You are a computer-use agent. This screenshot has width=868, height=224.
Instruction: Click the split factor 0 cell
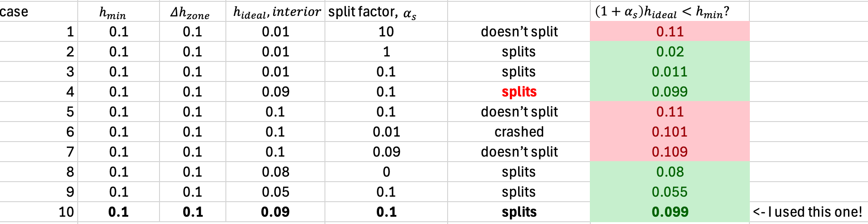[386, 172]
